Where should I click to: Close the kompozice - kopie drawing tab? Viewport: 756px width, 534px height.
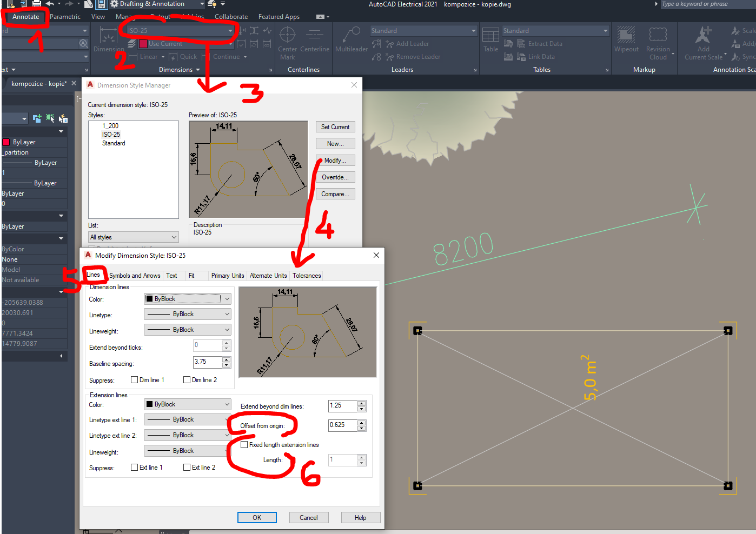click(74, 83)
